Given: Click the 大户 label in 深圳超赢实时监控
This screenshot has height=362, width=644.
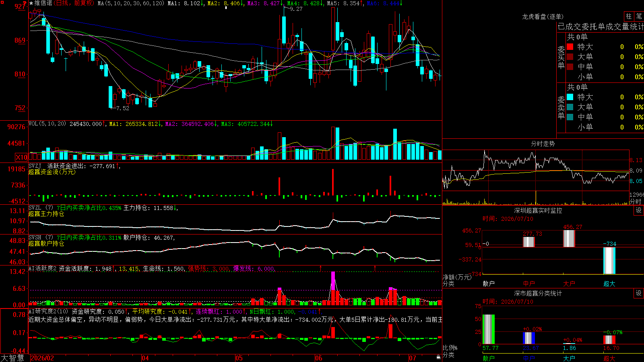Looking at the screenshot, I should [569, 284].
